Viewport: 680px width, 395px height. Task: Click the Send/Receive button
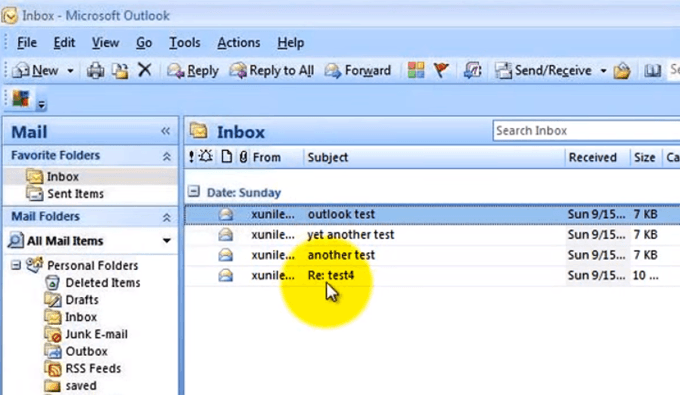point(543,70)
